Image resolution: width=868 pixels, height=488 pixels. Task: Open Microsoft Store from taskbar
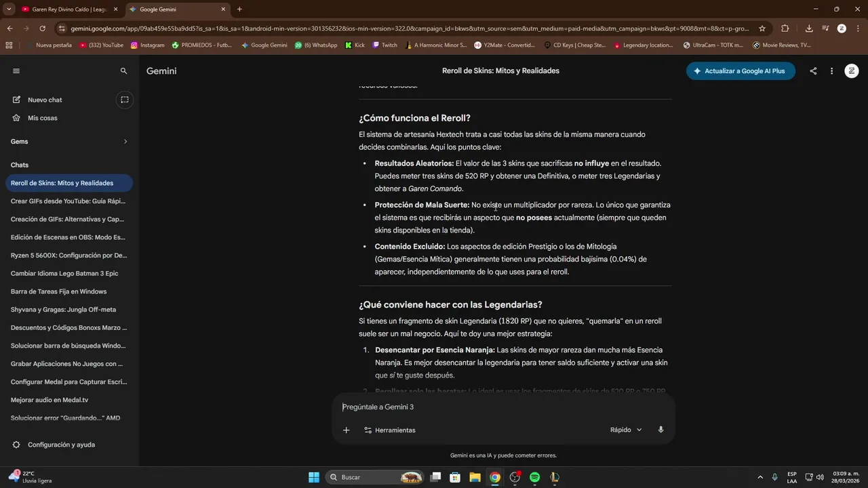coord(455,477)
